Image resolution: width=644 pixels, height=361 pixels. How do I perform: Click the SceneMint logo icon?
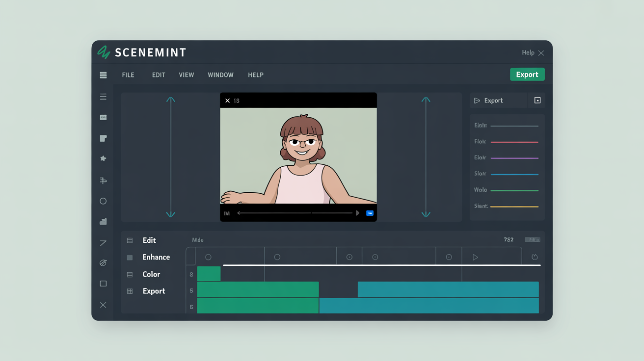pyautogui.click(x=104, y=52)
